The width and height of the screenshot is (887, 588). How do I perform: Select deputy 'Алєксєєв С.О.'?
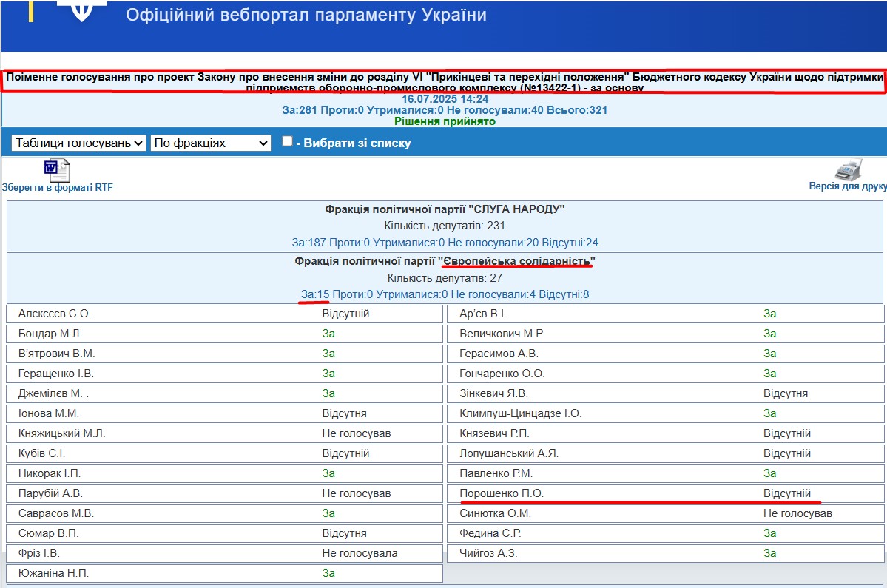[x=54, y=314]
